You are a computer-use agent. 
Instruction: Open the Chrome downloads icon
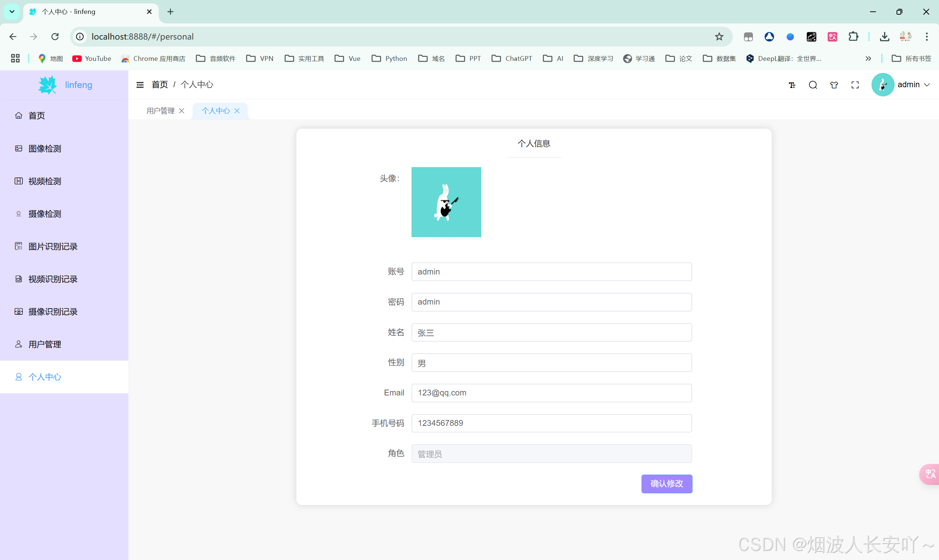click(x=884, y=37)
